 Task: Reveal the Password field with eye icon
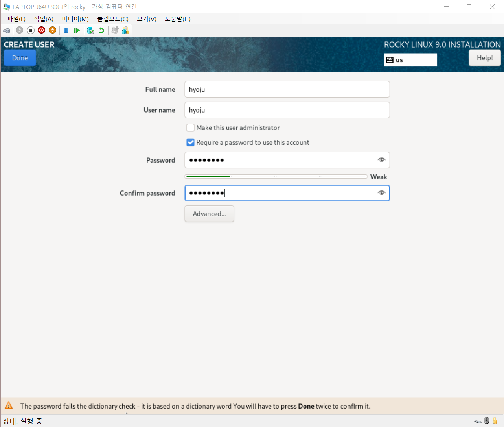tap(381, 160)
